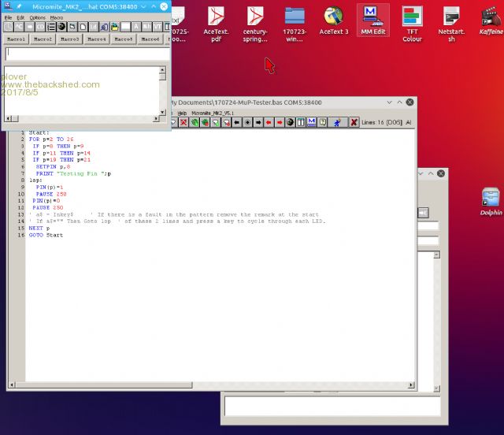Open the Macro menu

point(57,17)
